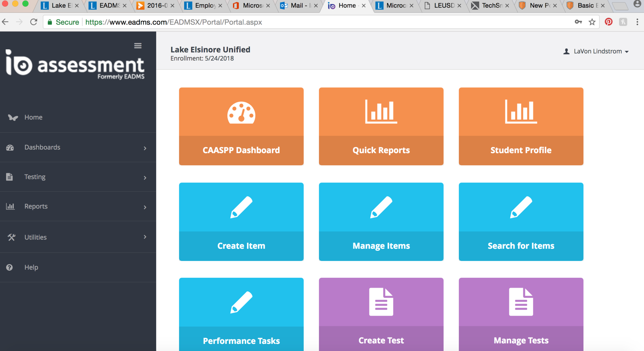Open the Performance Tasks tile
The height and width of the screenshot is (351, 644).
pyautogui.click(x=241, y=315)
